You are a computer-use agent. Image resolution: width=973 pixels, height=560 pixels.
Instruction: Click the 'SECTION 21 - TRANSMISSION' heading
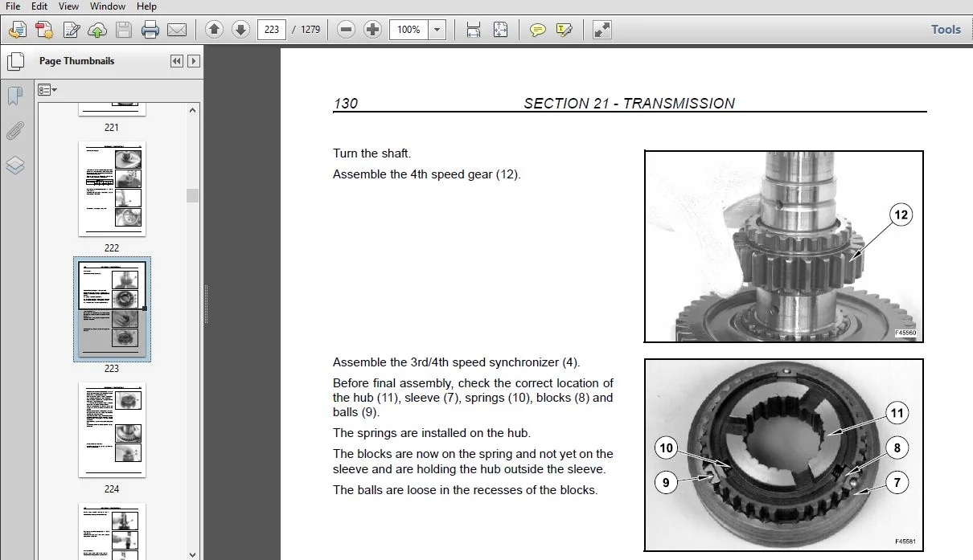click(629, 103)
